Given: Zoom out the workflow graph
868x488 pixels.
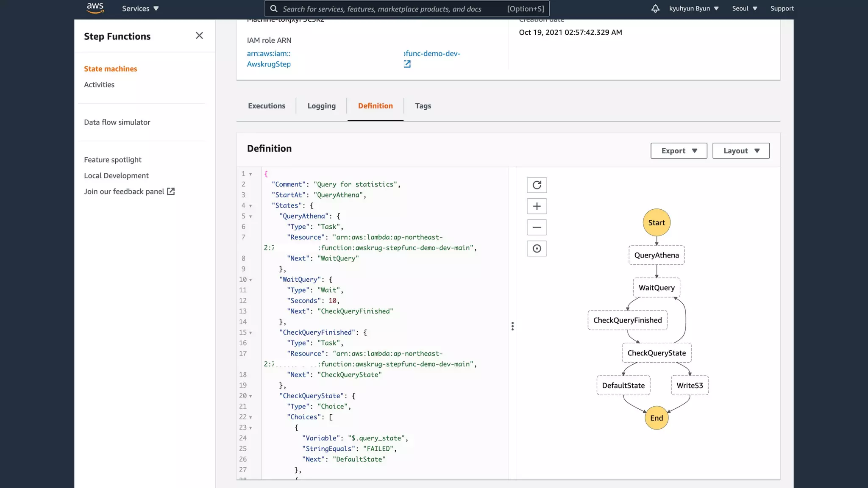Looking at the screenshot, I should coord(537,227).
